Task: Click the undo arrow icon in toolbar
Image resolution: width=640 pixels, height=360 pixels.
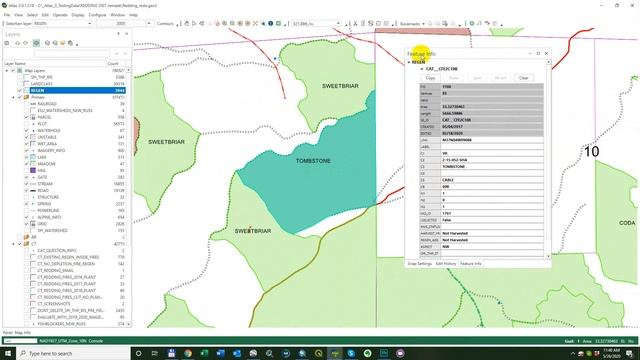Action: (x=487, y=24)
